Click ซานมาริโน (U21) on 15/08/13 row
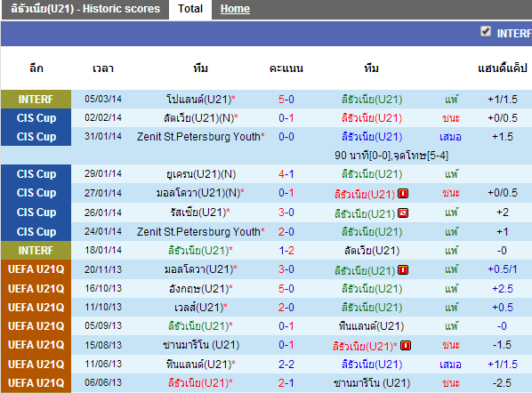The width and height of the screenshot is (532, 393). pos(201,345)
